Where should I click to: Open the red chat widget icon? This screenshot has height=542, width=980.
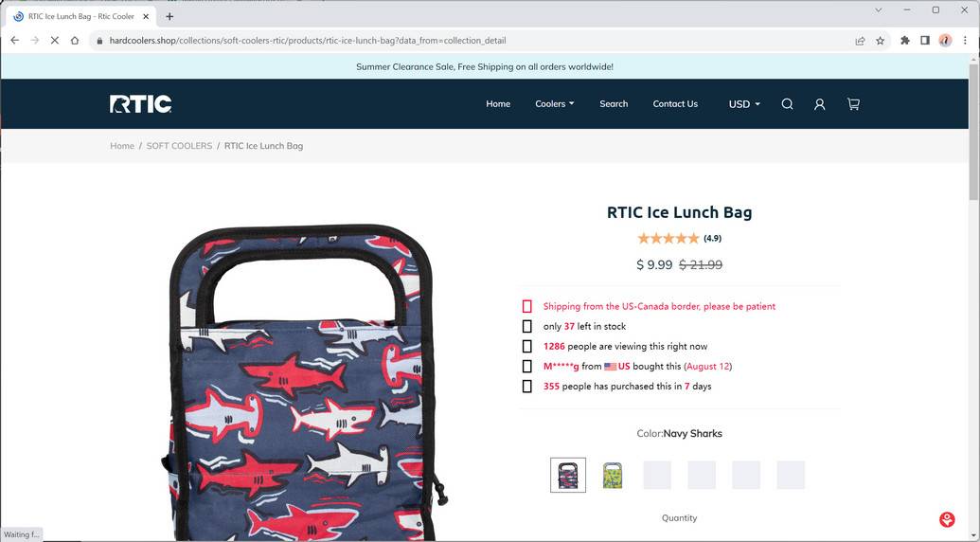click(x=947, y=519)
